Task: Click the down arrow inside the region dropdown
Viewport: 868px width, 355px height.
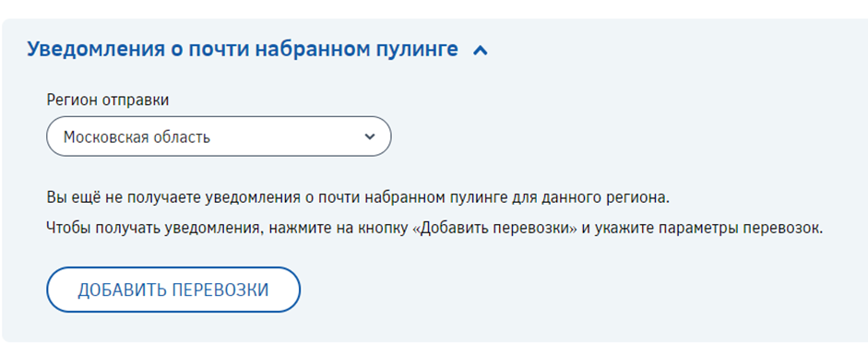Action: [x=370, y=136]
